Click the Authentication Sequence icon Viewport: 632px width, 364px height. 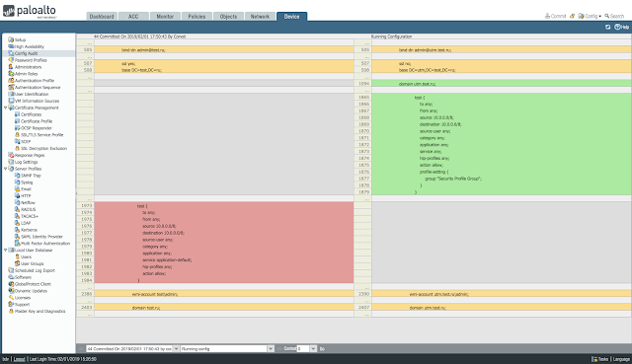11,88
